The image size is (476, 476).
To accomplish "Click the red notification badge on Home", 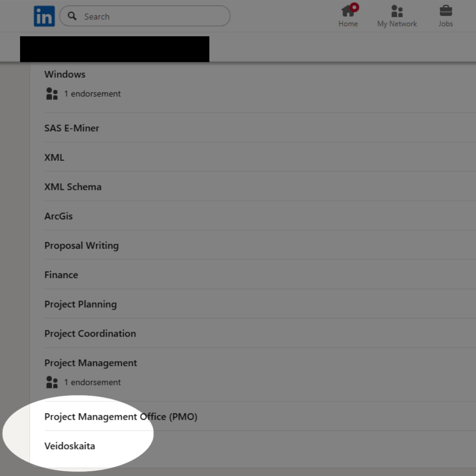I will coord(354,7).
